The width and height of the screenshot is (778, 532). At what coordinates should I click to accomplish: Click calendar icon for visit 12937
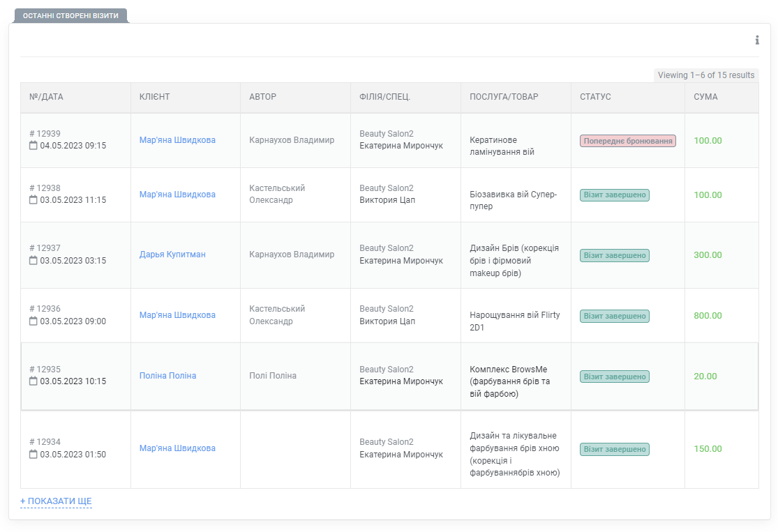point(33,261)
